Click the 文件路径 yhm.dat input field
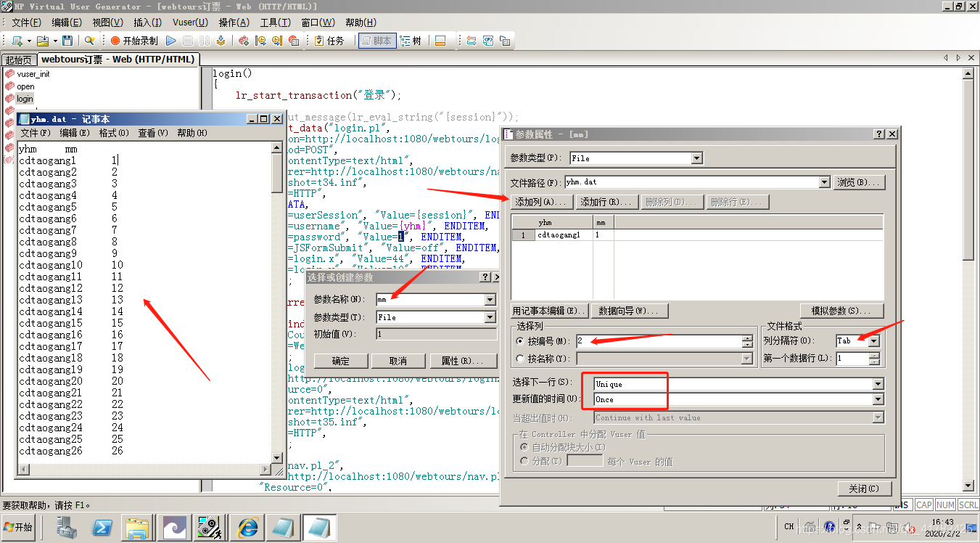 (691, 183)
